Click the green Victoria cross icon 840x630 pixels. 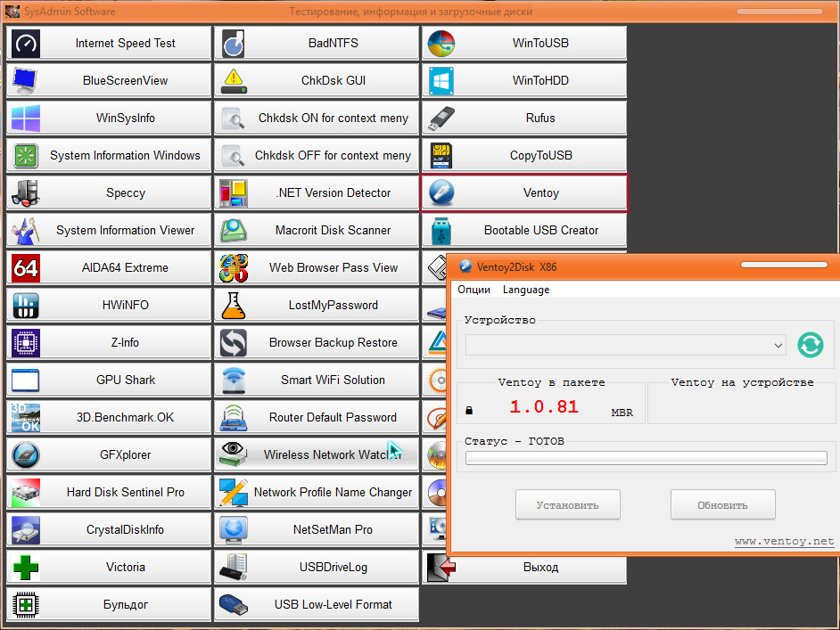26,568
